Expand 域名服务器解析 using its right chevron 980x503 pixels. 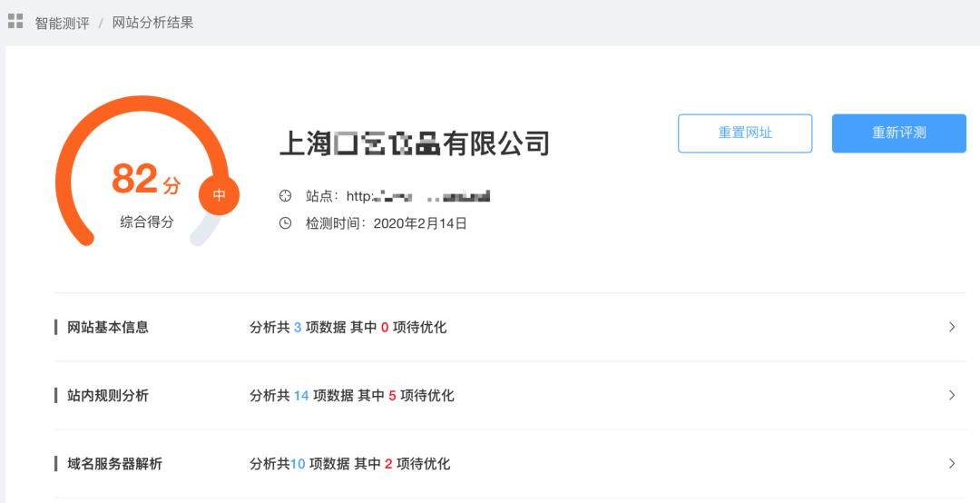coord(952,463)
